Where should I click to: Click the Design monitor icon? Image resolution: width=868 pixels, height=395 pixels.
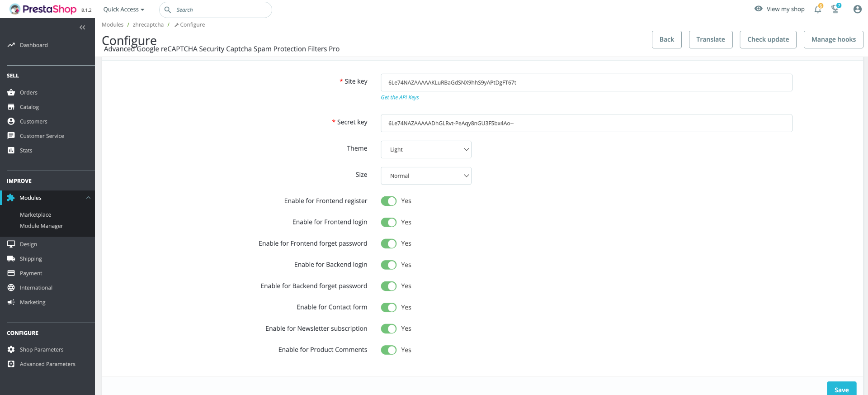11,244
